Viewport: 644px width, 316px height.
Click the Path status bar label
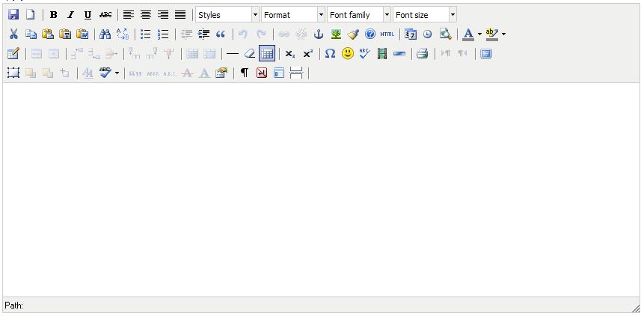[14, 306]
